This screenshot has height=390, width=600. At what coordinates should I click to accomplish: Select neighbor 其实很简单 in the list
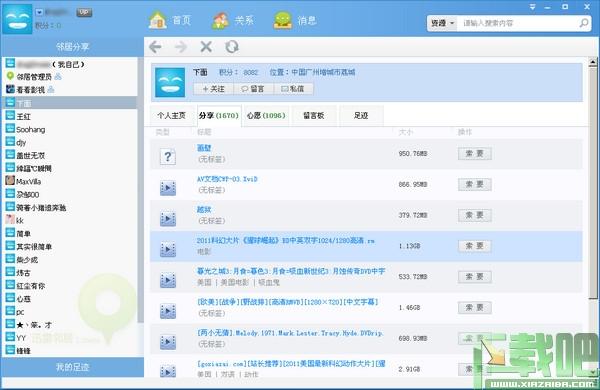coord(70,246)
